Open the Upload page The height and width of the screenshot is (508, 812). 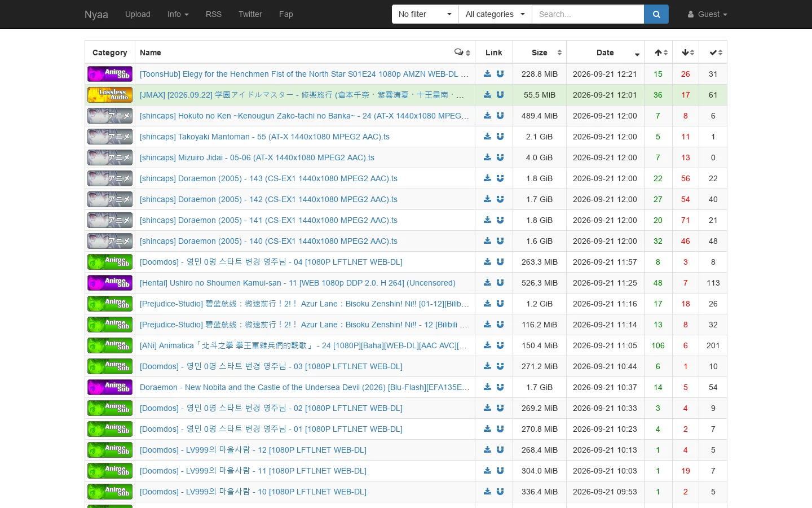(138, 14)
